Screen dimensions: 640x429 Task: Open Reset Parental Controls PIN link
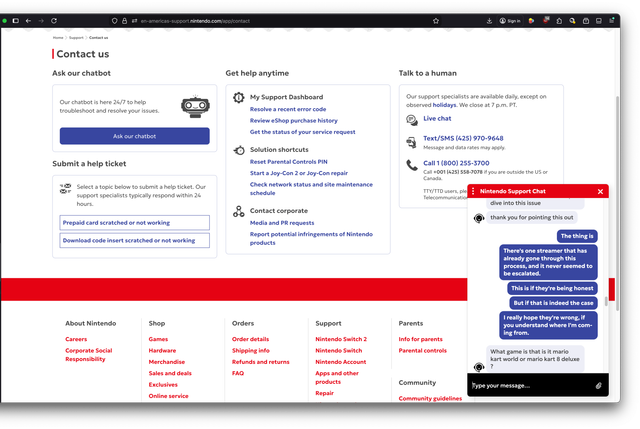[289, 162]
